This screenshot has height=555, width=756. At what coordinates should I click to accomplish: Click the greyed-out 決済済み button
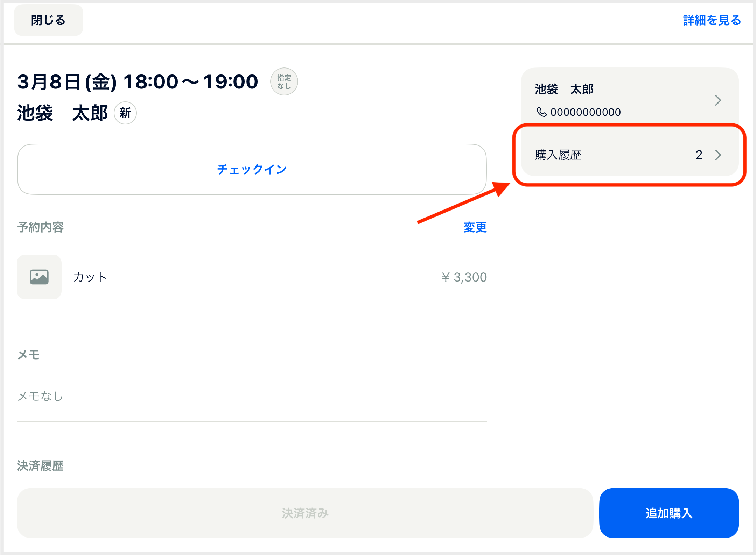pos(305,513)
